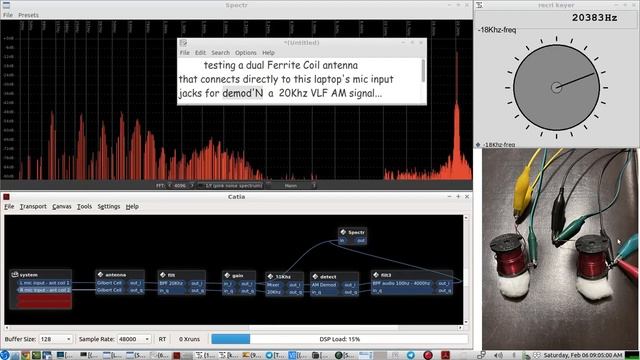This screenshot has width=640, height=360.
Task: Select the R mic input - ant coil 2 port
Action: [44, 290]
